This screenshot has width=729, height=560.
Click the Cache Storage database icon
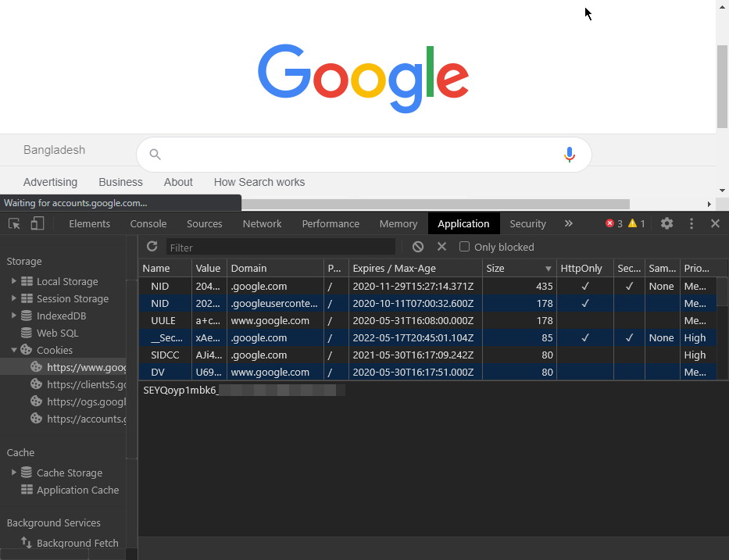pos(27,473)
